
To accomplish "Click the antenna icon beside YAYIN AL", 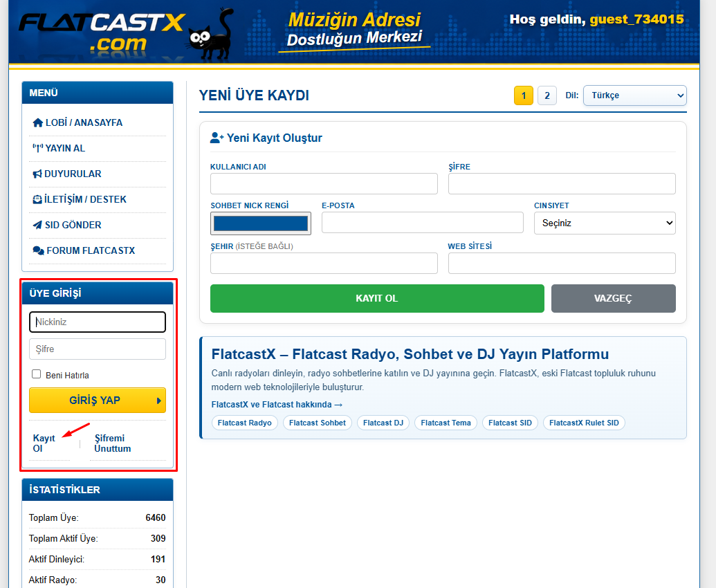I will click(38, 148).
